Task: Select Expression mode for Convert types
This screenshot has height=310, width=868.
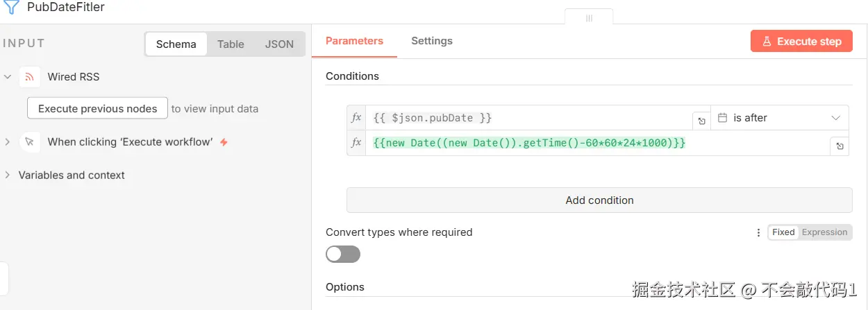Action: tap(825, 232)
